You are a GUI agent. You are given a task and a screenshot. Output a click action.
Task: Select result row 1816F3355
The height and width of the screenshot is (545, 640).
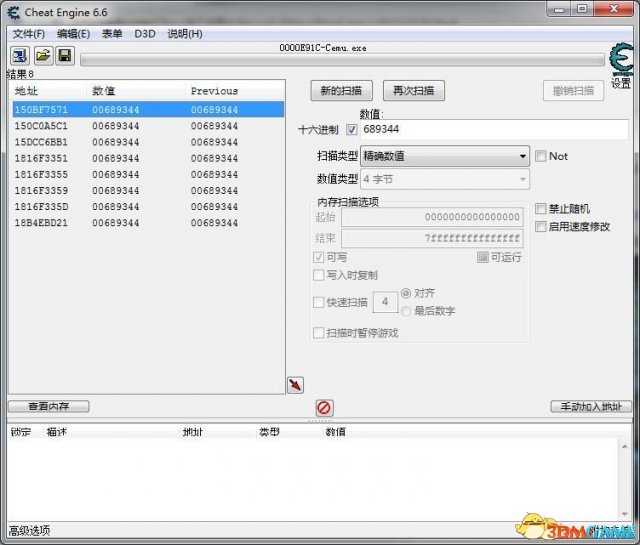pyautogui.click(x=148, y=174)
